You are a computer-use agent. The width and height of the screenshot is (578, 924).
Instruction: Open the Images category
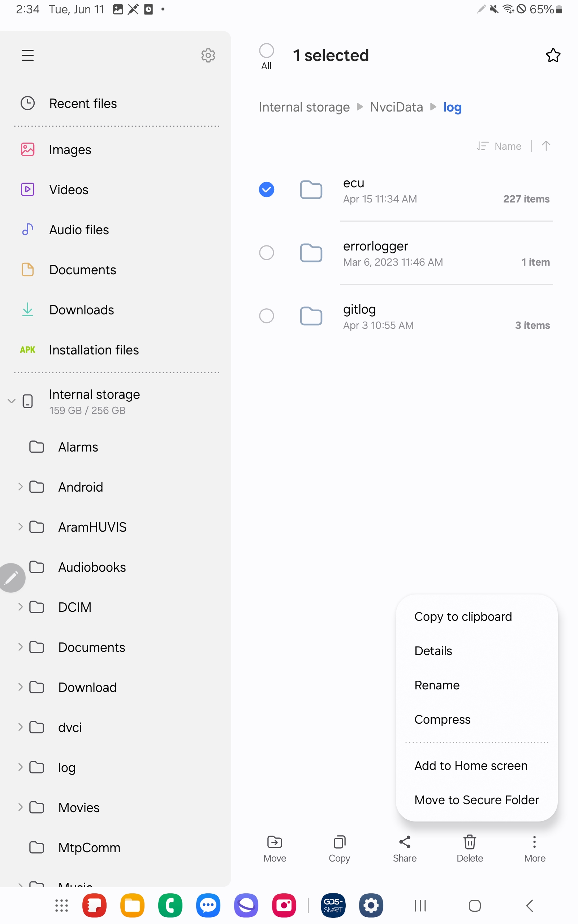[116, 150]
